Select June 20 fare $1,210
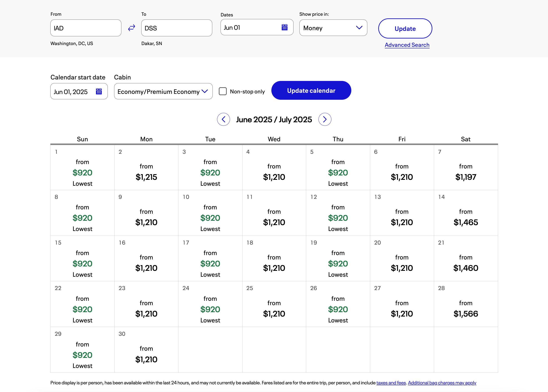This screenshot has width=548, height=392. click(402, 259)
